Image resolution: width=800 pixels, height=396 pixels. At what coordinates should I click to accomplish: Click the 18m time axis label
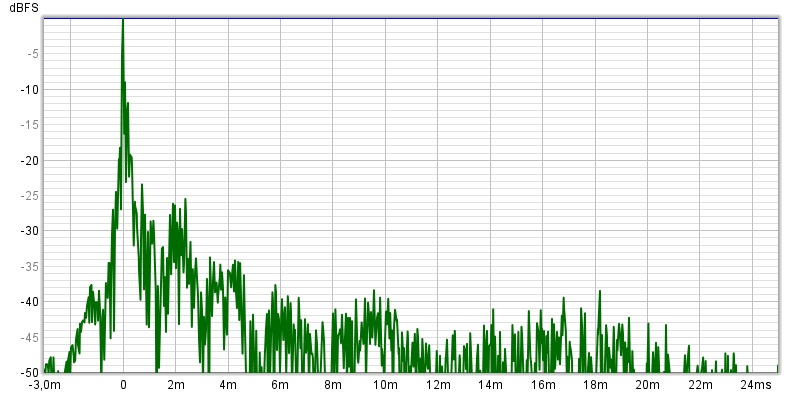pos(595,385)
